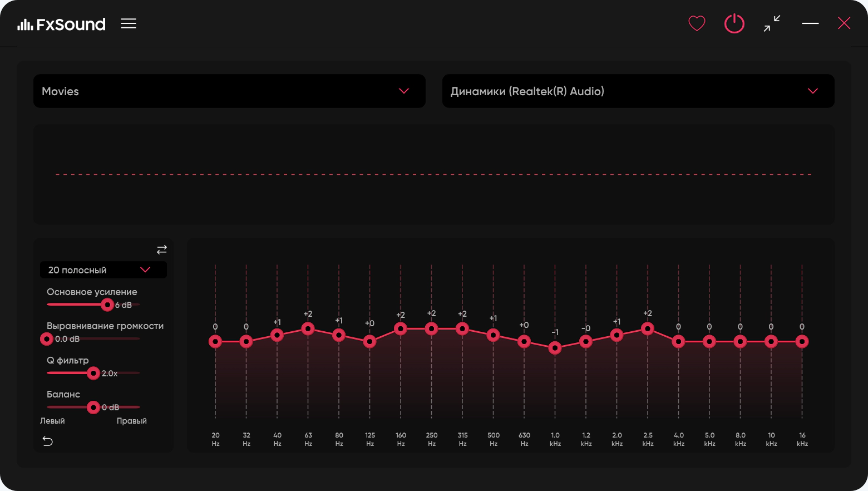Viewport: 868px width, 491px height.
Task: Click the Баланс slider knob
Action: 93,407
